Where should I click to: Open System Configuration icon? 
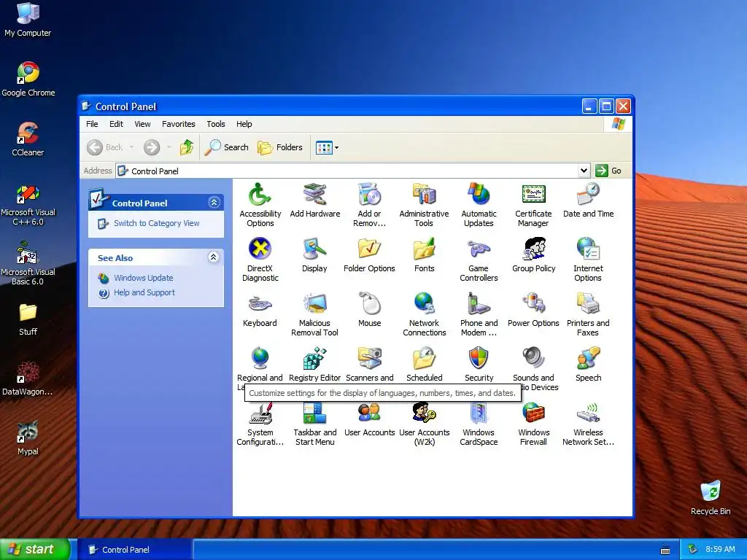pyautogui.click(x=260, y=413)
